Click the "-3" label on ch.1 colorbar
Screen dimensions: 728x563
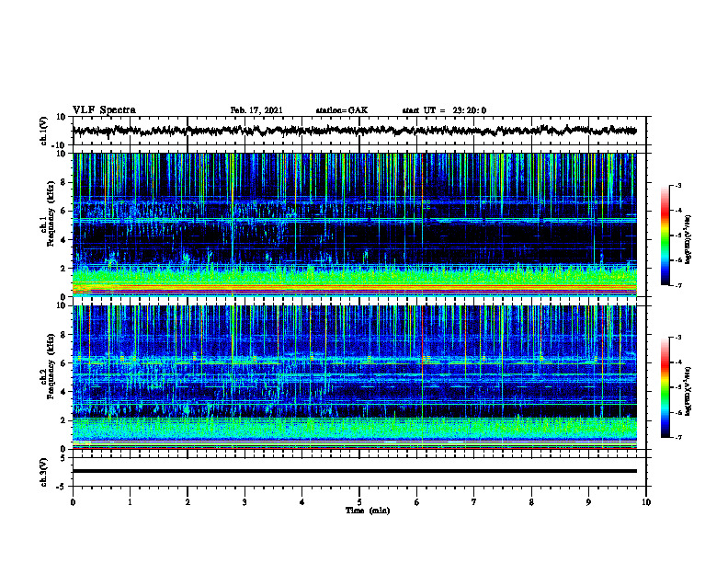(x=678, y=186)
